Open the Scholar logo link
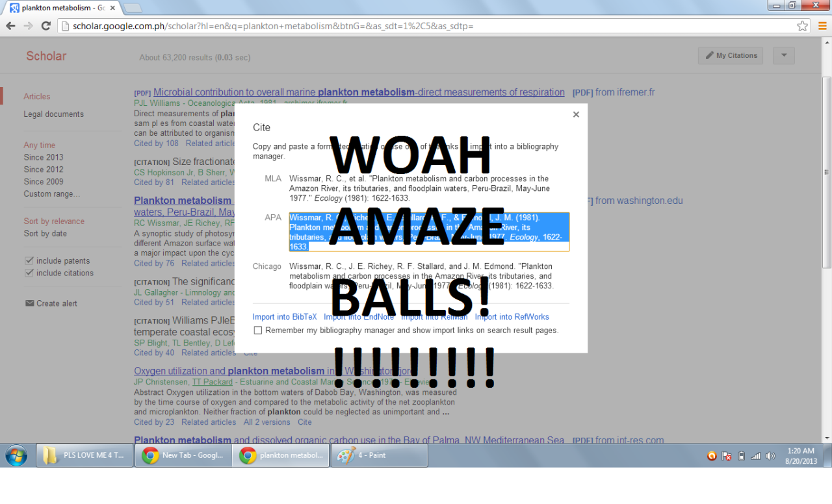832x504 pixels. tap(46, 56)
